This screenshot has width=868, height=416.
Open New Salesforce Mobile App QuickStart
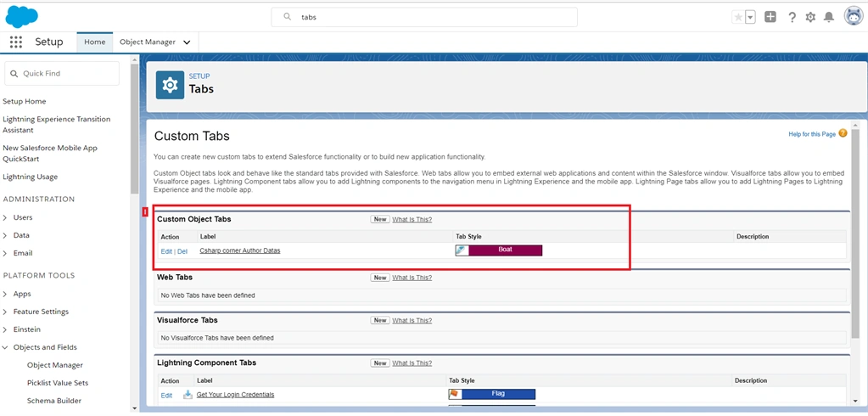50,154
